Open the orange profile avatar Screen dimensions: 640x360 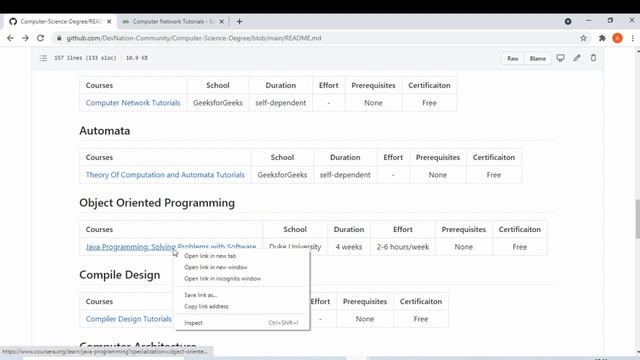[617, 38]
